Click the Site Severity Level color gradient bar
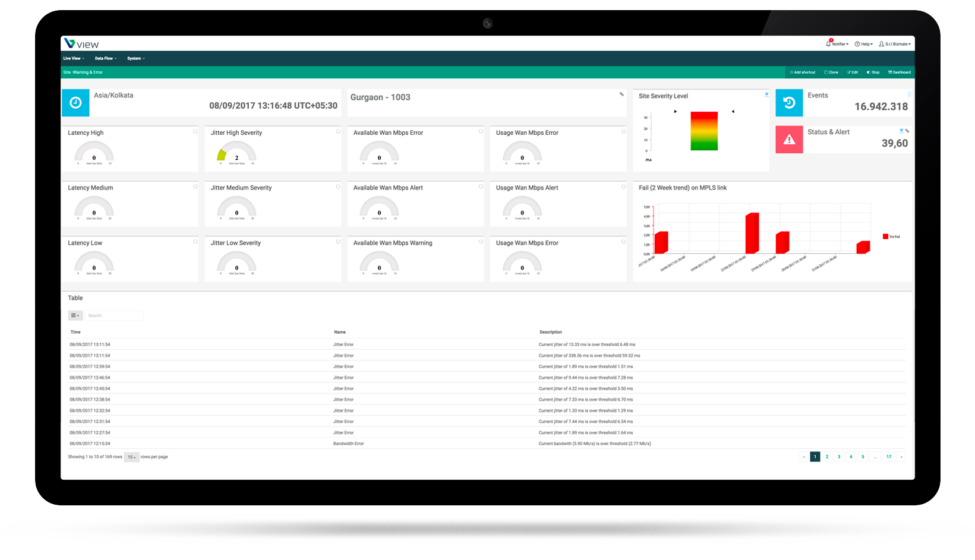975x560 pixels. [704, 131]
